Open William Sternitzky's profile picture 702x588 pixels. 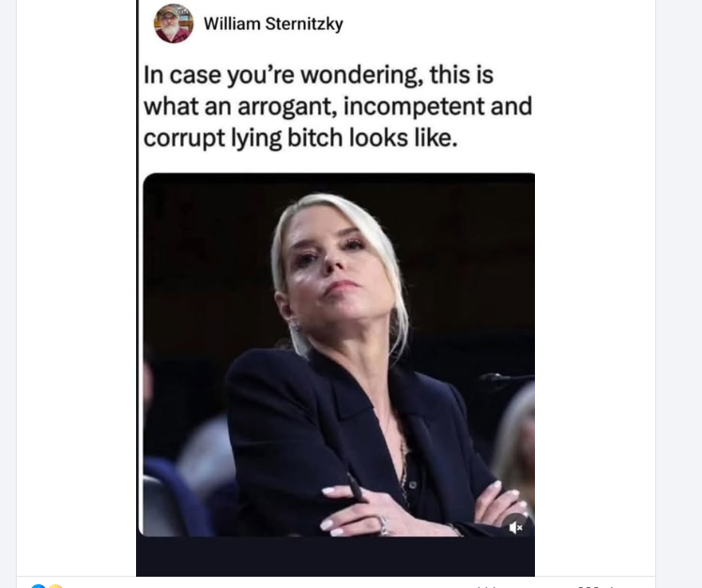pos(174,23)
